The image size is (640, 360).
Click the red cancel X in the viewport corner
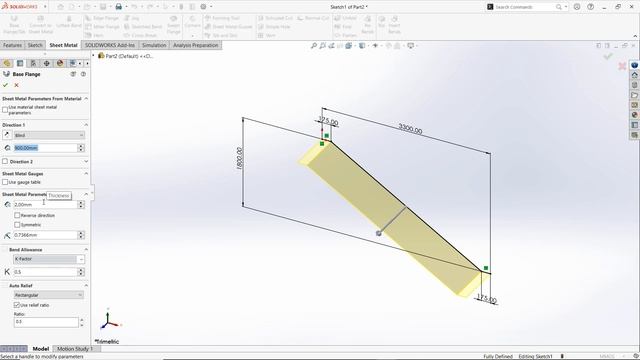(622, 66)
